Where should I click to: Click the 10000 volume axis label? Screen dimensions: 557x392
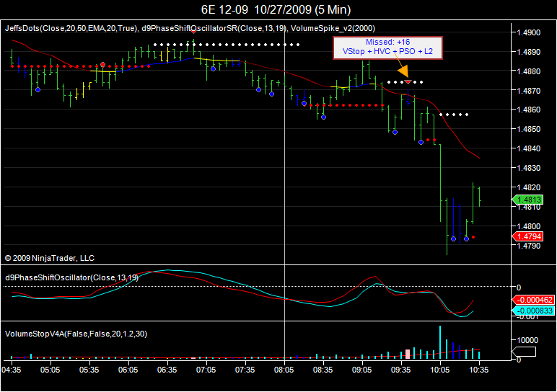pos(527,340)
